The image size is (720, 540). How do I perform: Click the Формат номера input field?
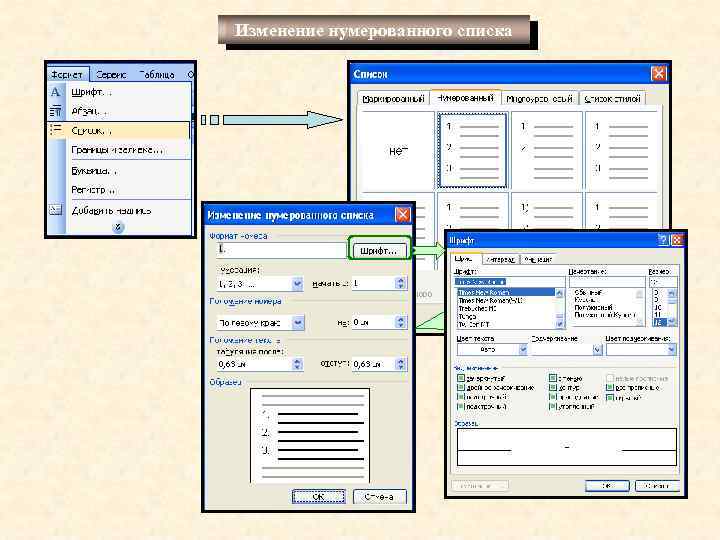click(x=281, y=250)
